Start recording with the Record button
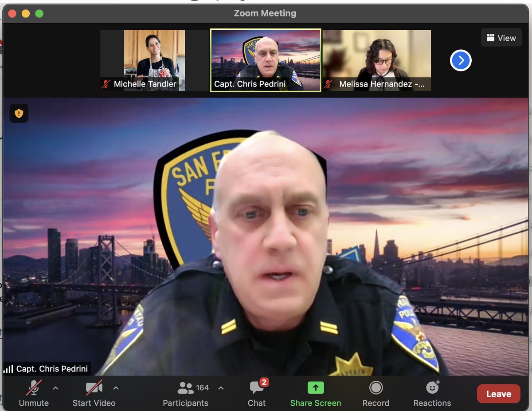This screenshot has height=411, width=532. tap(376, 394)
